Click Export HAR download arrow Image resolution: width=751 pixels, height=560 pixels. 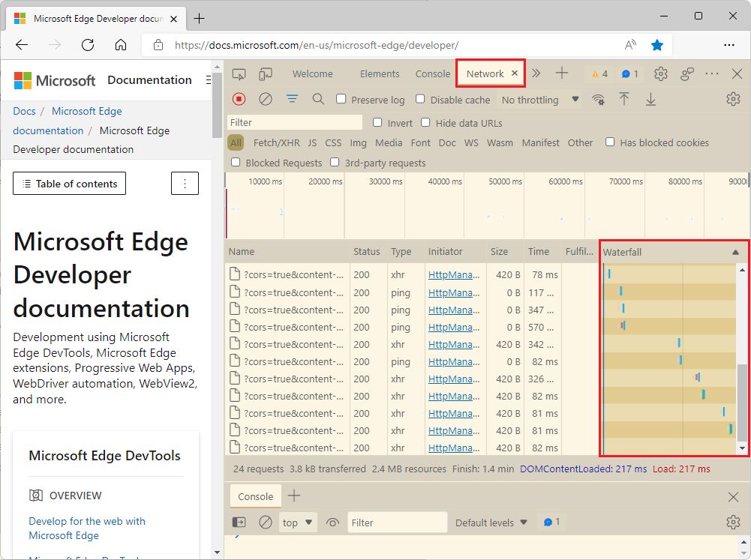(650, 99)
